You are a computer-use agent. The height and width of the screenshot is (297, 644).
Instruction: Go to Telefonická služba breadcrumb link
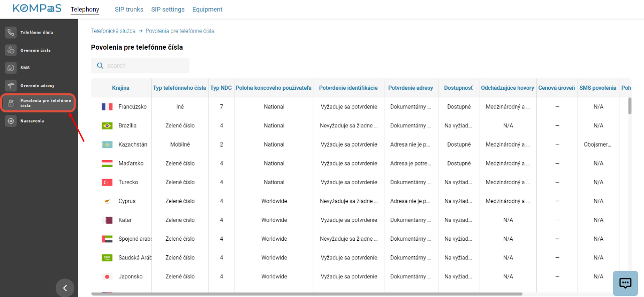click(x=113, y=31)
